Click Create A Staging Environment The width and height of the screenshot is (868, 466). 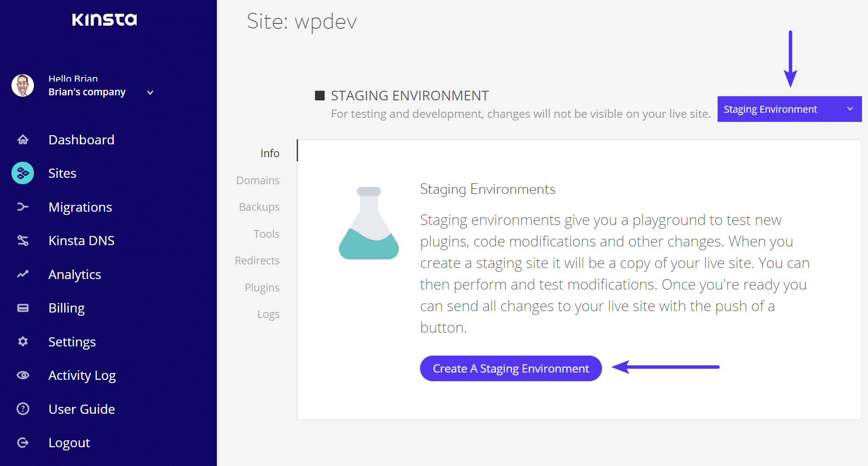510,368
